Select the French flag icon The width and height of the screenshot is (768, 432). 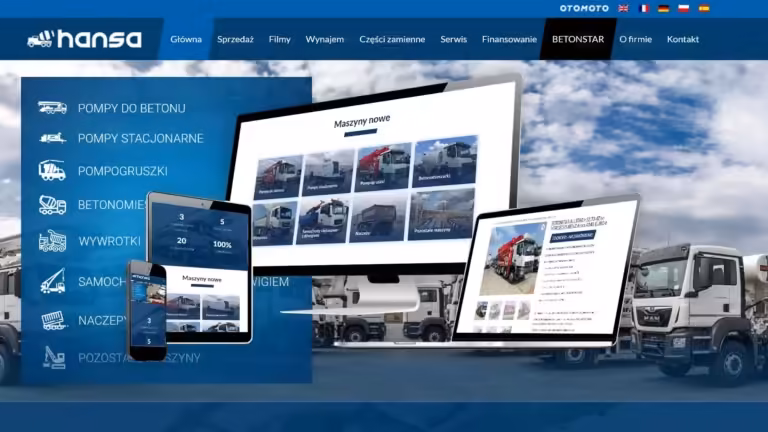(644, 8)
